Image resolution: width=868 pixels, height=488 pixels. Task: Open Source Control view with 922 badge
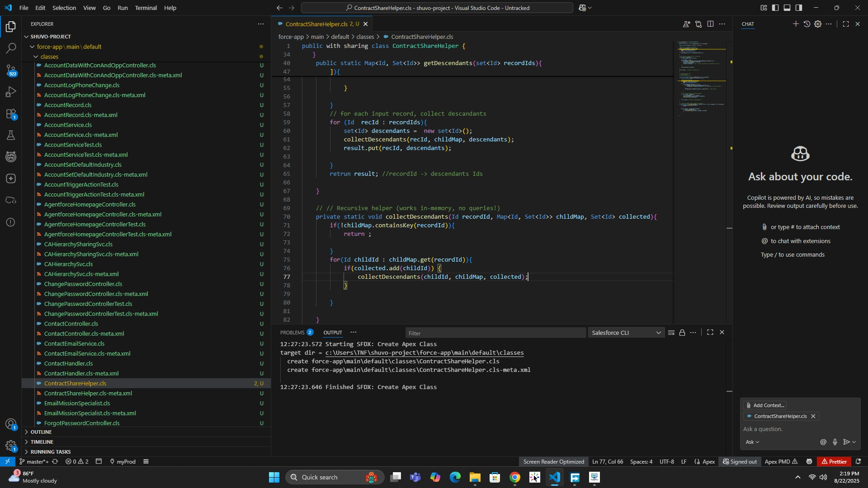point(11,70)
